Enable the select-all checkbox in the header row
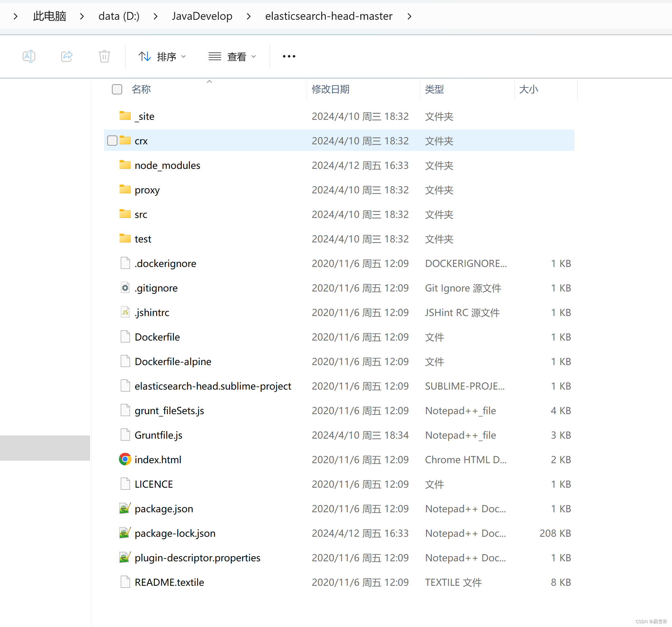 (x=117, y=89)
